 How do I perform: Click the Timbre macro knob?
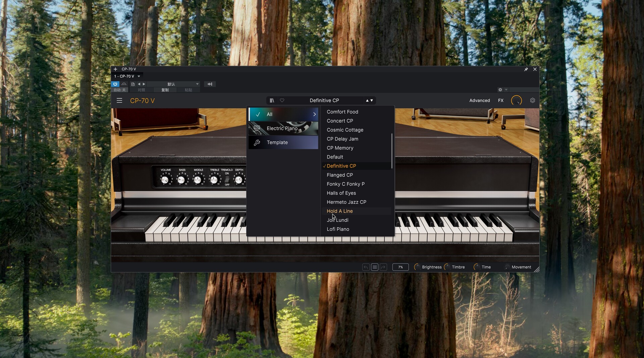tap(447, 267)
